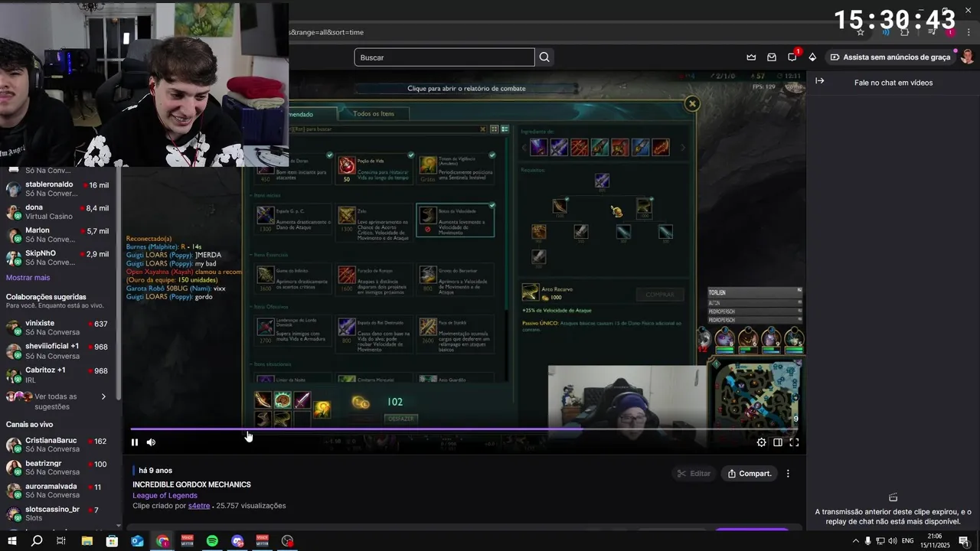Pause the Twitch clip playback
Screen dimensions: 980x551
[x=135, y=442]
